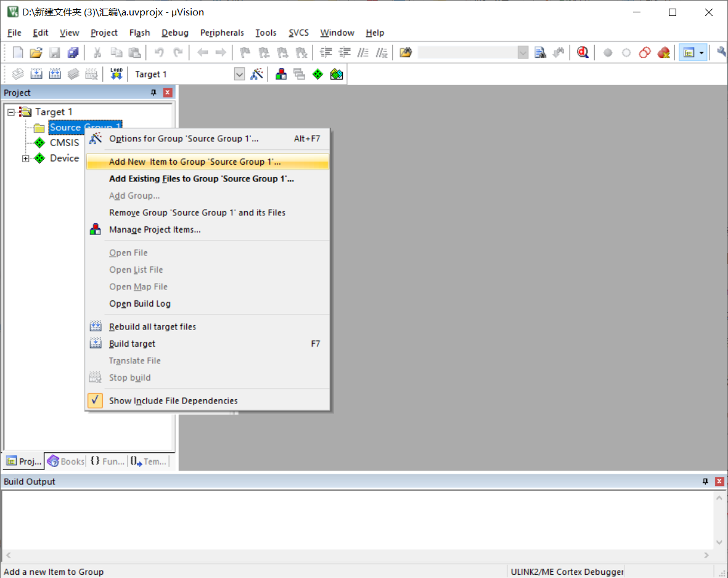Click the Configuration wrench icon
The width and height of the screenshot is (728, 578).
tap(721, 52)
